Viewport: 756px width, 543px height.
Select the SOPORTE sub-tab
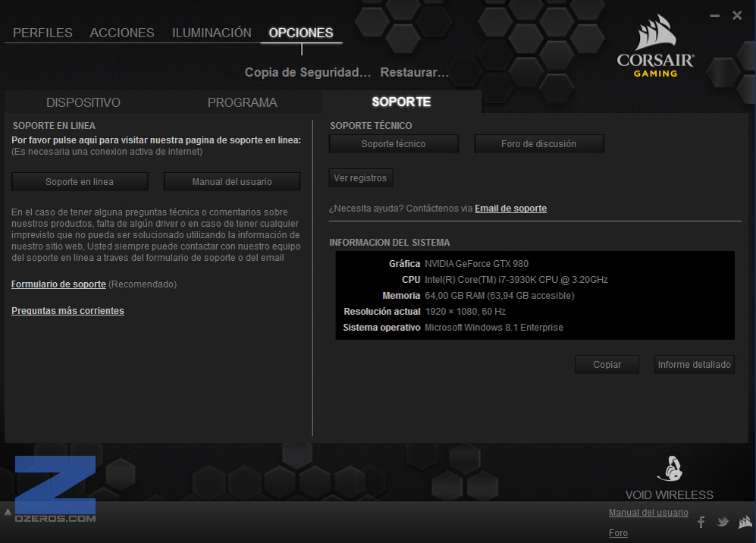click(x=402, y=102)
